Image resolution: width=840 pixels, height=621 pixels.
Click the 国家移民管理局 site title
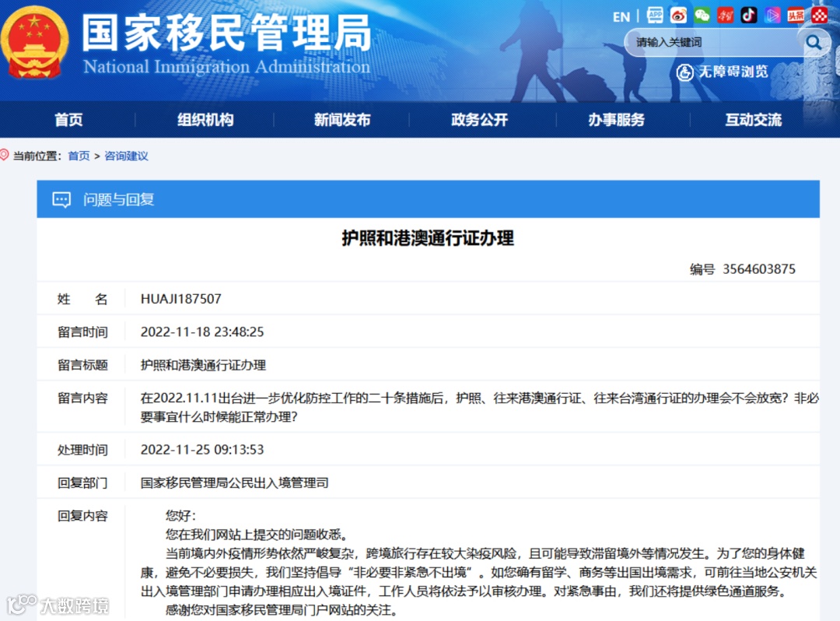pyautogui.click(x=227, y=33)
